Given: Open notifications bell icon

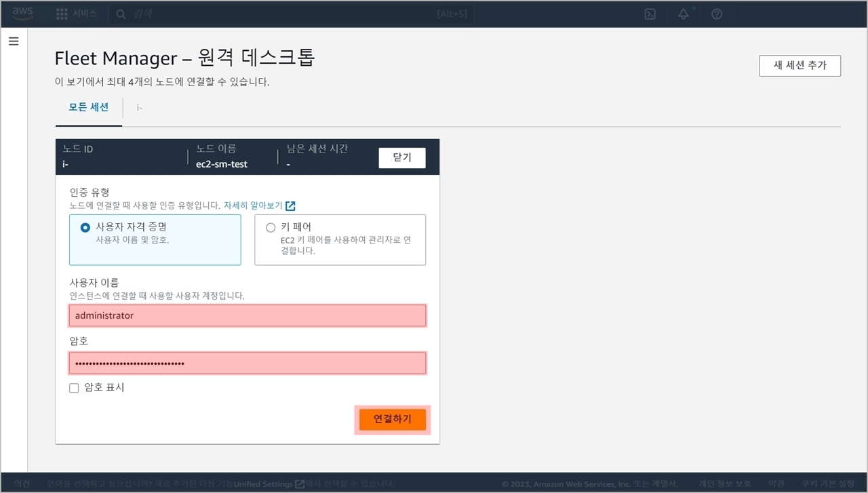Looking at the screenshot, I should point(684,14).
